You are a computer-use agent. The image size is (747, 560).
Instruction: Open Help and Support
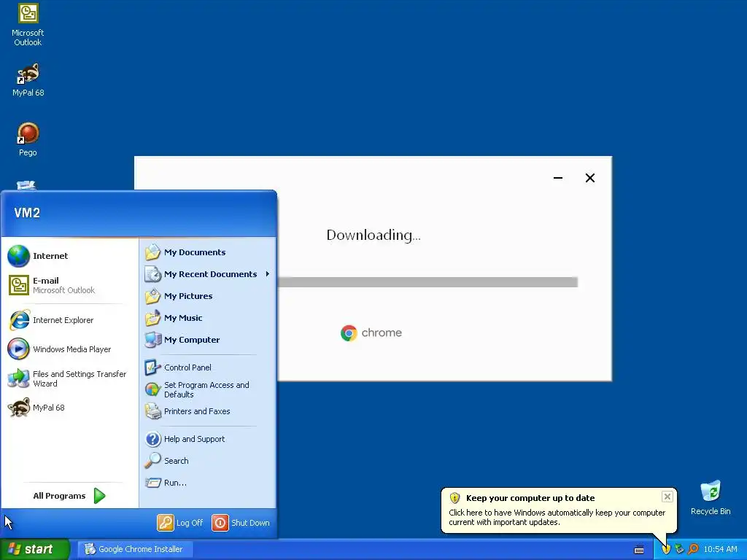click(207, 439)
